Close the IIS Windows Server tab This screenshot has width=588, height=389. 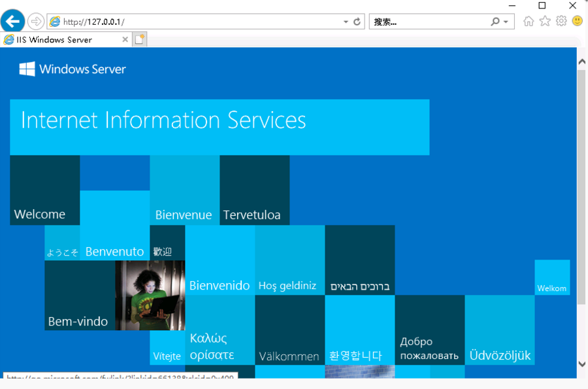point(125,40)
